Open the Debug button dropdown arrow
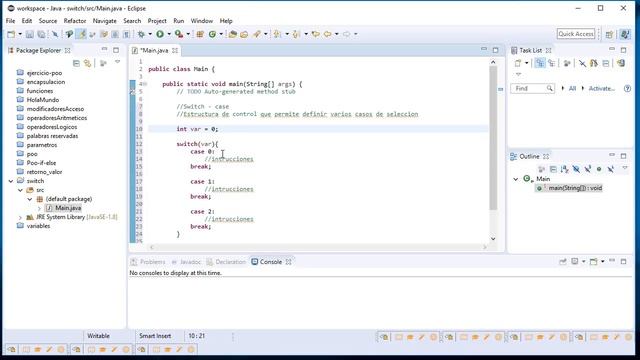 click(x=150, y=34)
